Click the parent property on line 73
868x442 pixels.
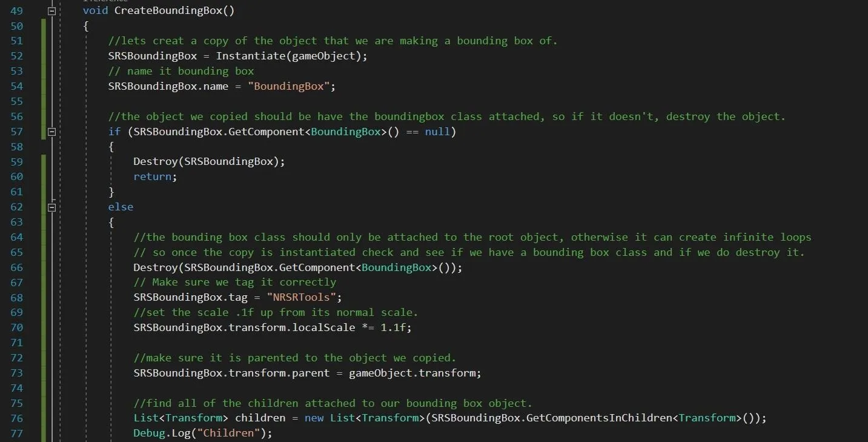click(x=311, y=373)
